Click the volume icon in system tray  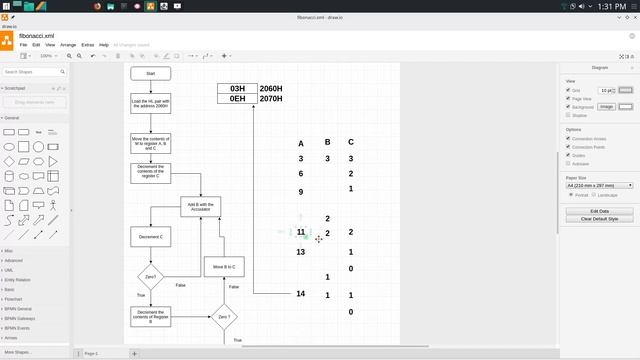(x=581, y=6)
